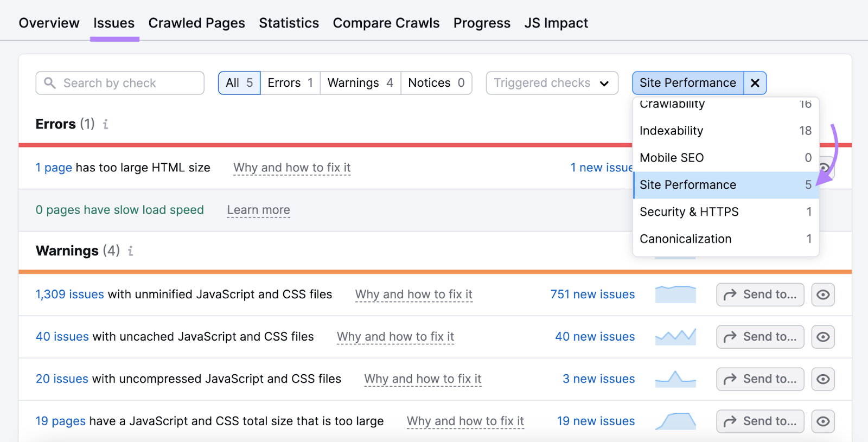
Task: Toggle the eye icon on the uncompressed files row
Action: tap(823, 379)
